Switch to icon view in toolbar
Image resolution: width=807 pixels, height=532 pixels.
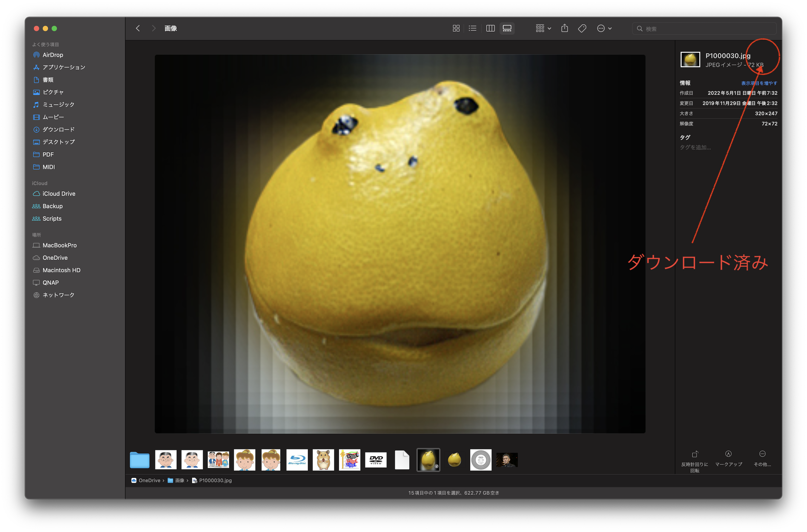pyautogui.click(x=456, y=29)
